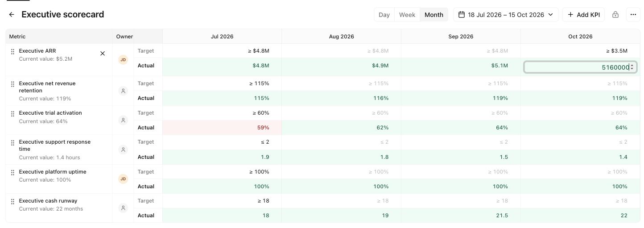This screenshot has height=228, width=644.
Task: Switch to Month view
Action: pyautogui.click(x=434, y=15)
